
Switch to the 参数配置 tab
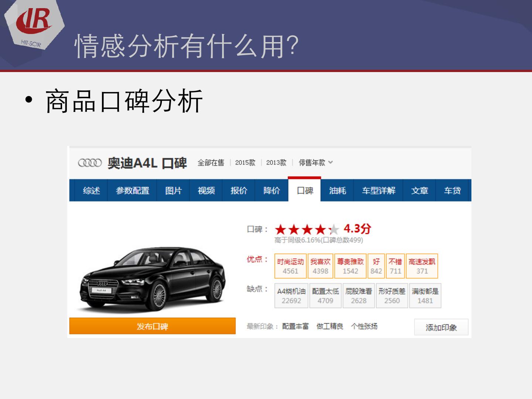[132, 191]
